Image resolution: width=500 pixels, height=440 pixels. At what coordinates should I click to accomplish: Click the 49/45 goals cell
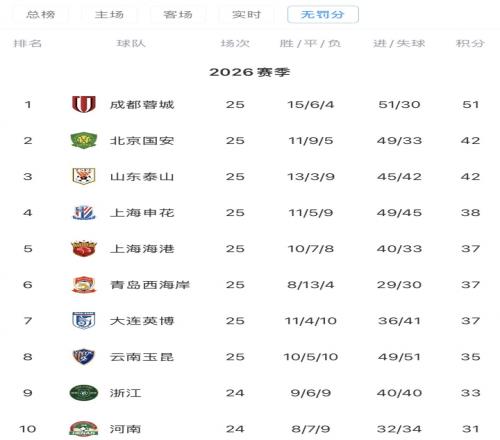coord(399,212)
